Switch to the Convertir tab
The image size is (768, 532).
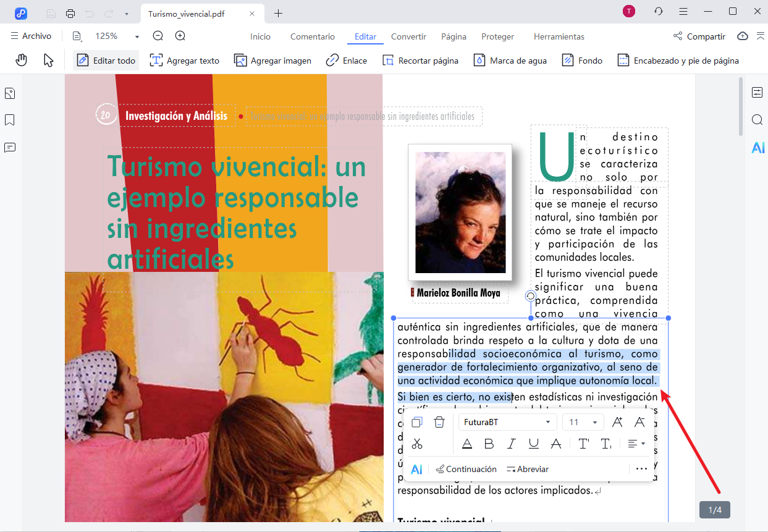(x=408, y=36)
